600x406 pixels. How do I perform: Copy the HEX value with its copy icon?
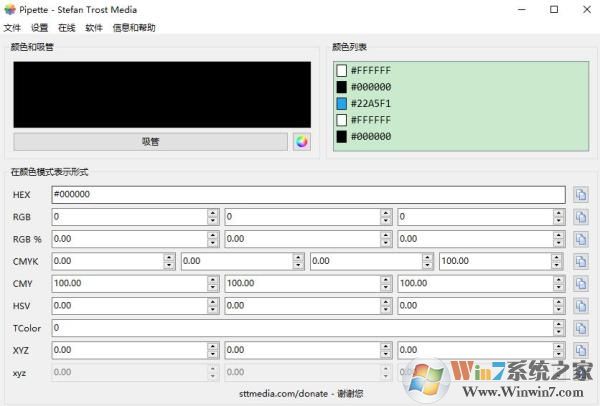[x=581, y=195]
